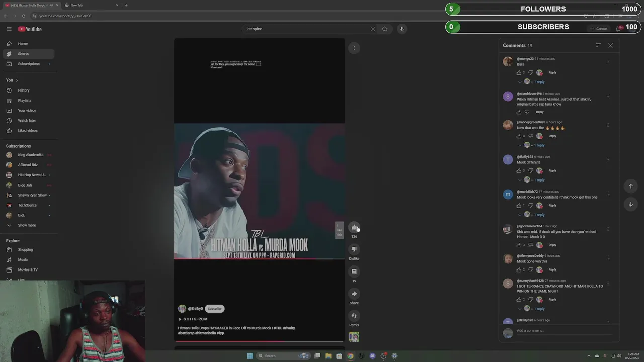
Task: Open the Short's comments button showing 19
Action: pyautogui.click(x=354, y=271)
